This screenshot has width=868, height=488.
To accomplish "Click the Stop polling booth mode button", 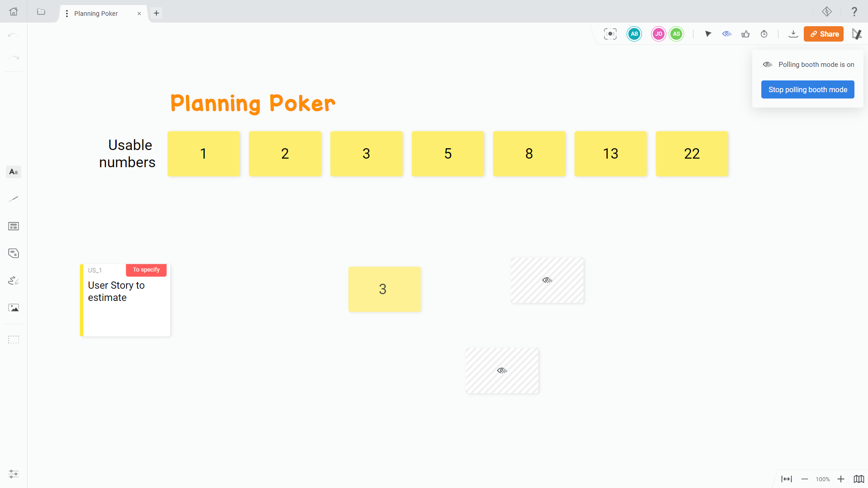I will pyautogui.click(x=807, y=89).
